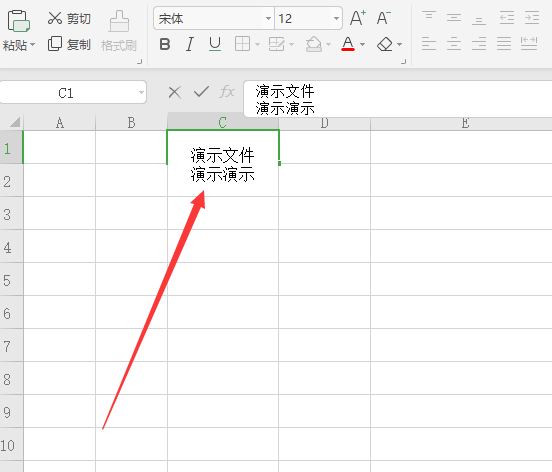This screenshot has width=552, height=472.
Task: Expand clipboard group dialog launcher
Action: pyautogui.click(x=140, y=61)
